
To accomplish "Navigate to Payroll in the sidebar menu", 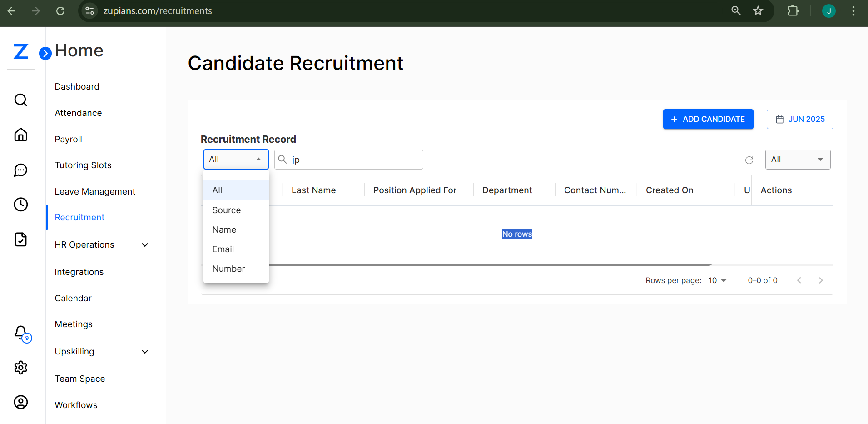I will coord(68,139).
